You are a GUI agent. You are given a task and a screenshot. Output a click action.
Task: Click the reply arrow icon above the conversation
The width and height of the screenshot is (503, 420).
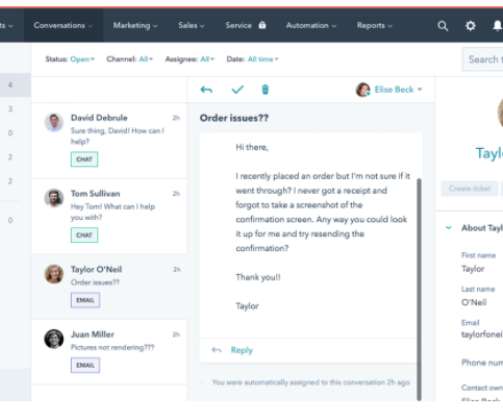click(x=206, y=90)
